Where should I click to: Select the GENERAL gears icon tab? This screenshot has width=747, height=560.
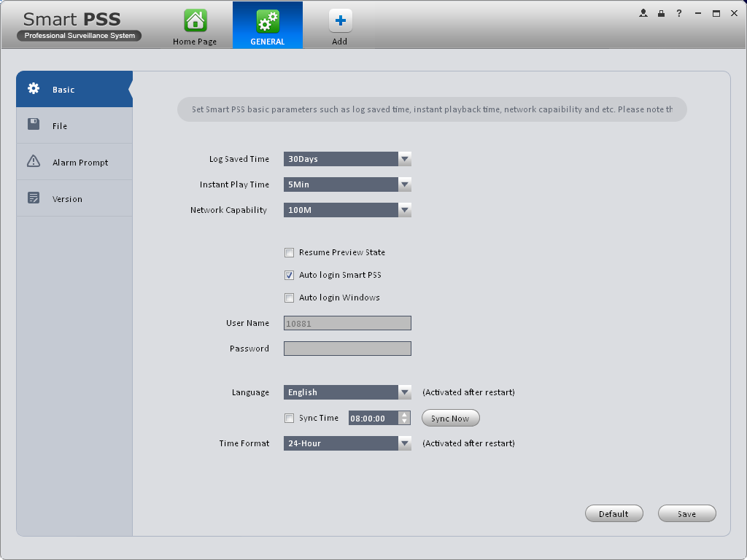click(x=268, y=21)
